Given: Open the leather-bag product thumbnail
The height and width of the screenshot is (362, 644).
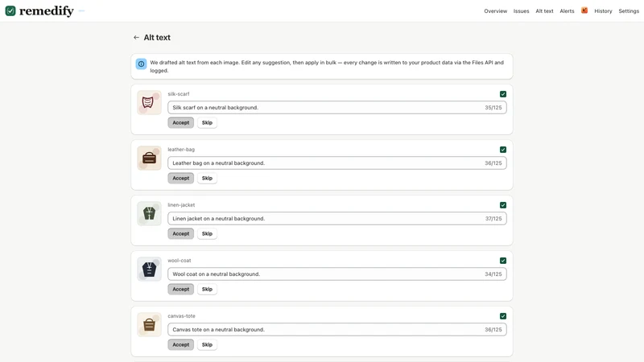Looking at the screenshot, I should point(149,158).
